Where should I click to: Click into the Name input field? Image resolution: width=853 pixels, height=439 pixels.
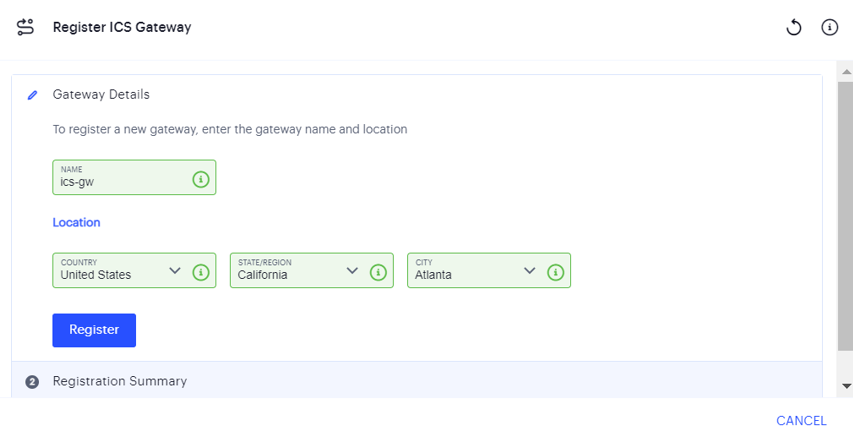(x=120, y=180)
